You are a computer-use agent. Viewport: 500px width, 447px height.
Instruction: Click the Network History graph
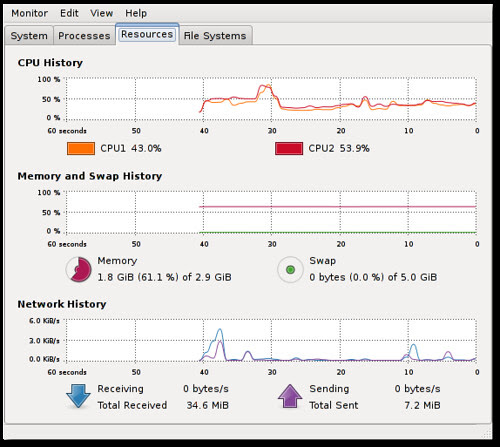(x=271, y=340)
